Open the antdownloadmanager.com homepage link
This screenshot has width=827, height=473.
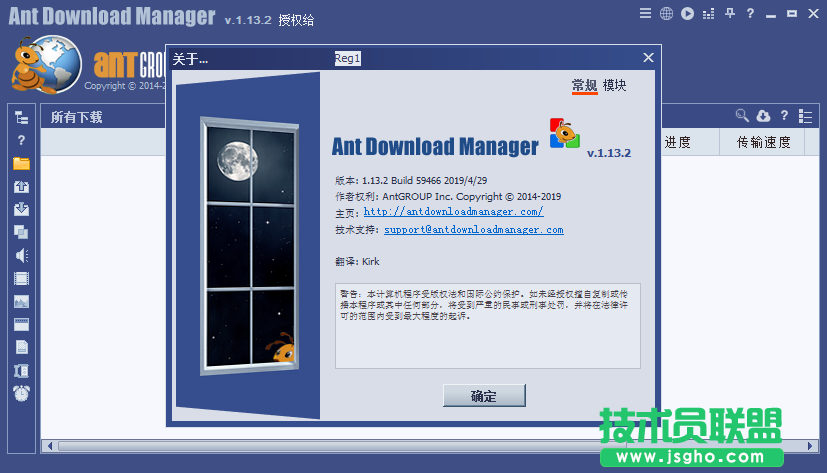(453, 212)
